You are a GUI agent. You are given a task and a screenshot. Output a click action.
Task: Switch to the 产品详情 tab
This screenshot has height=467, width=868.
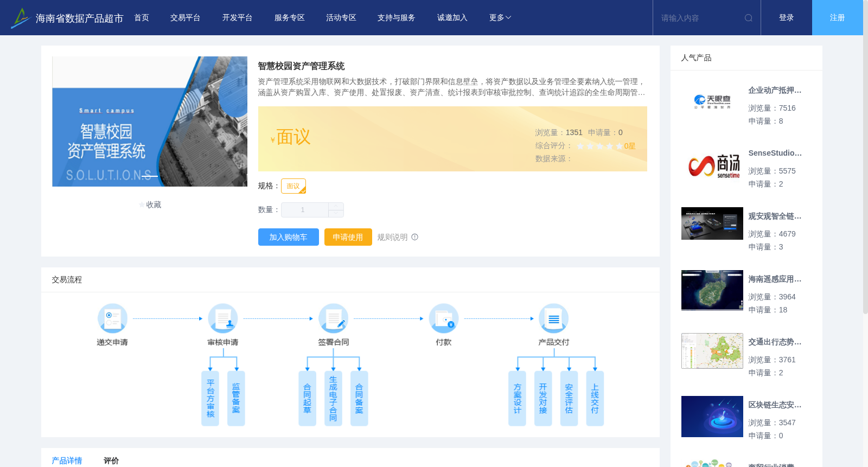(67, 460)
